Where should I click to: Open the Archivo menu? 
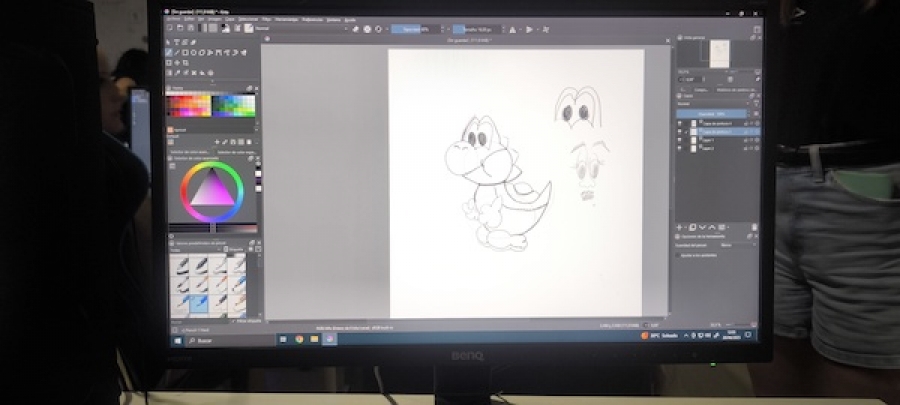pyautogui.click(x=173, y=20)
